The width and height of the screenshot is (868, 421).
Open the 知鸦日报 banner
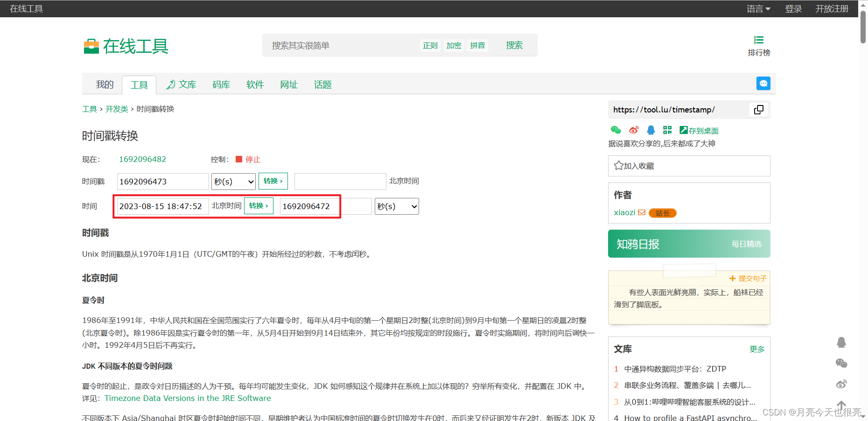point(689,244)
